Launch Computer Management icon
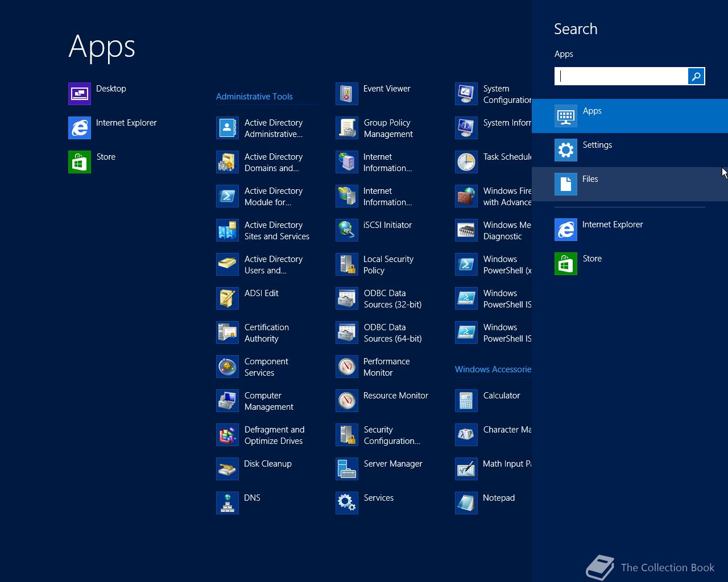 click(227, 401)
